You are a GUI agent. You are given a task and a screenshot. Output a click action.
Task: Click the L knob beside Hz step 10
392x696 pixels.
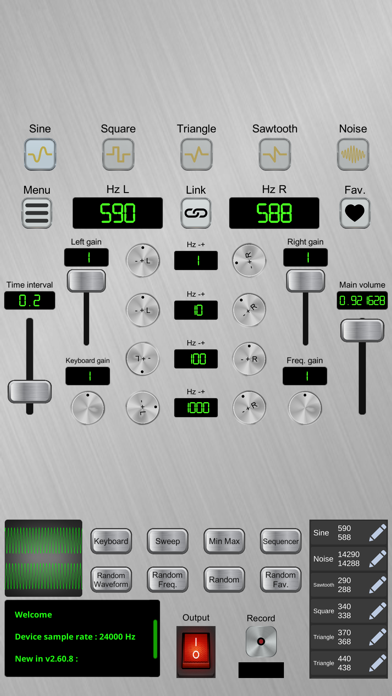(143, 310)
